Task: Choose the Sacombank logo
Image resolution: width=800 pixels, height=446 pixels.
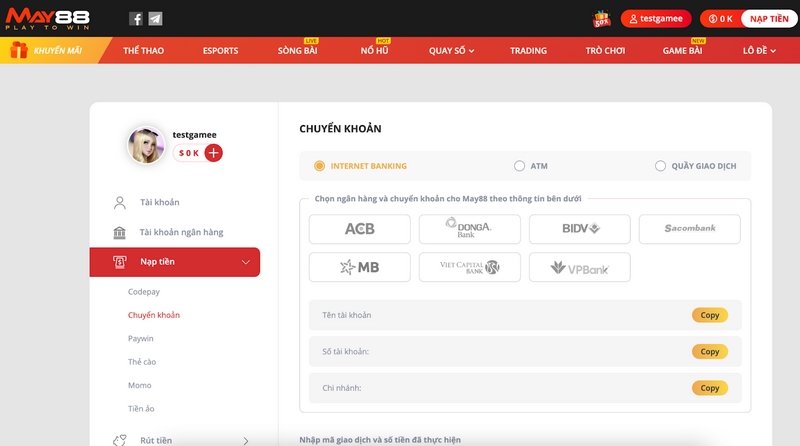Action: tap(690, 229)
